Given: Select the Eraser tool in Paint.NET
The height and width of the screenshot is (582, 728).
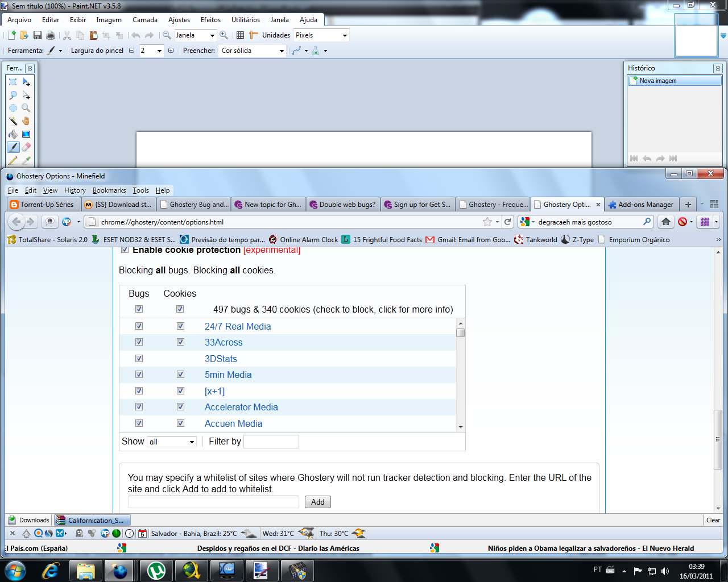Looking at the screenshot, I should click(x=26, y=147).
